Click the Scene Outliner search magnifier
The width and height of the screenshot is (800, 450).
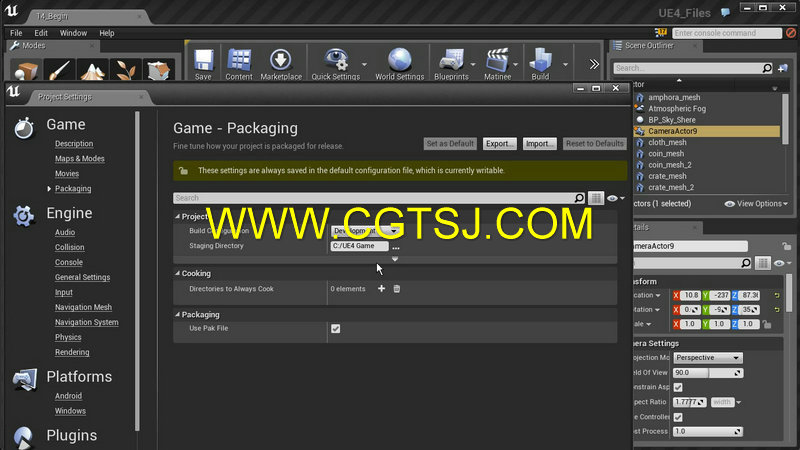(x=767, y=68)
